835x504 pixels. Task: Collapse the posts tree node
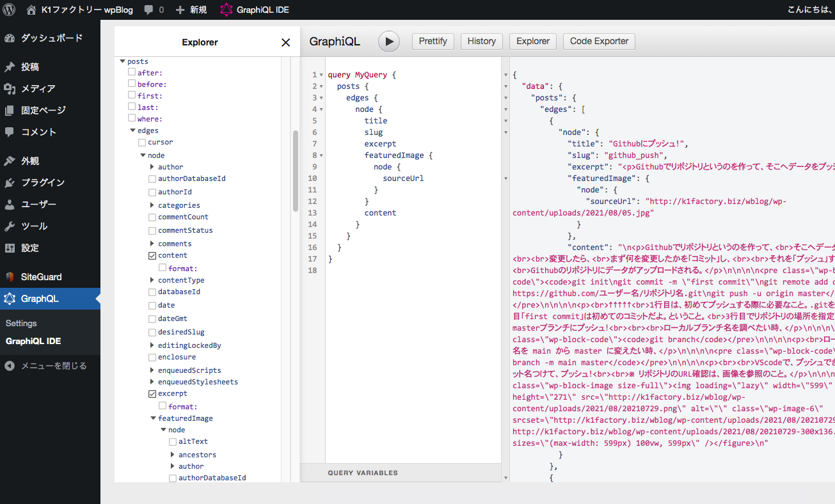pyautogui.click(x=122, y=61)
